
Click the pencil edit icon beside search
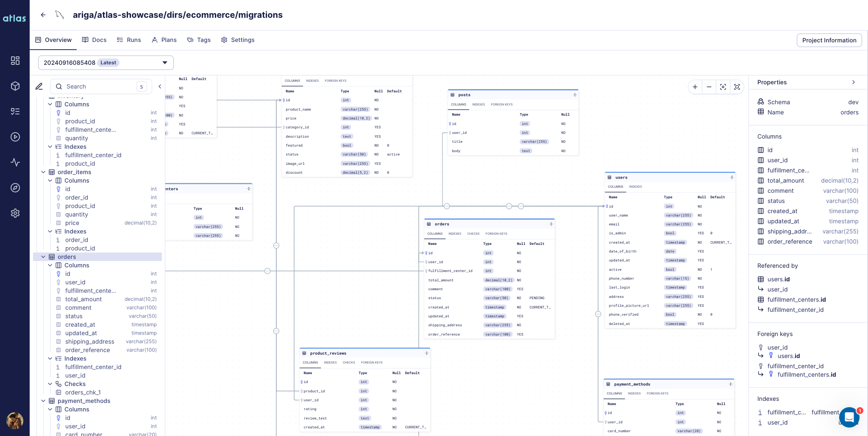point(39,86)
